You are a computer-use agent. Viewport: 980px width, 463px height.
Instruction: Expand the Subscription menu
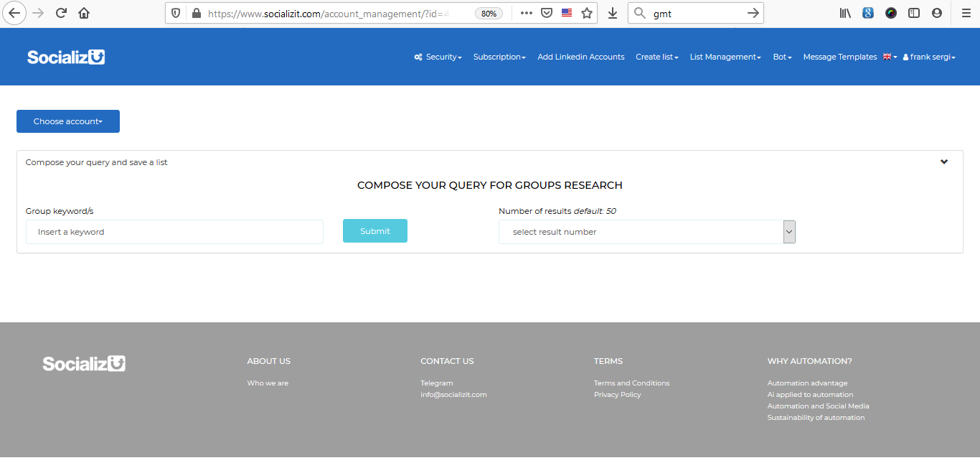(499, 57)
